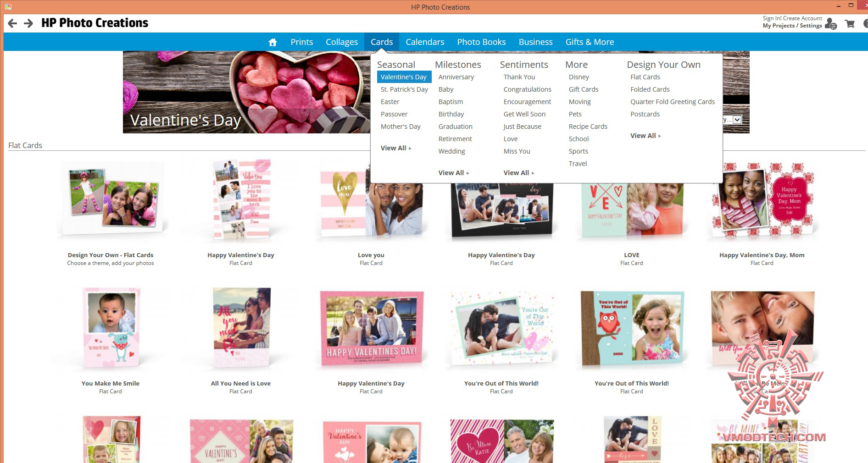Screen dimensions: 868x463
Task: Open the account settings person icon
Action: pos(830,23)
